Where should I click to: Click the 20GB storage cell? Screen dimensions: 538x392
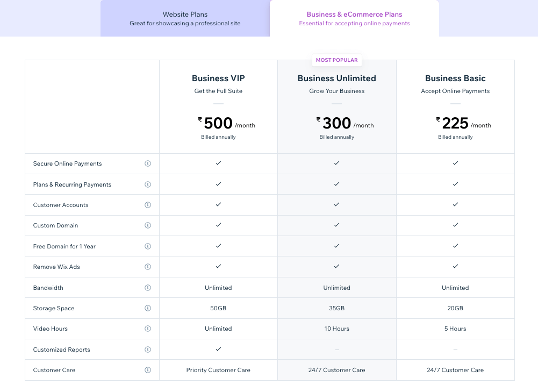click(x=455, y=308)
